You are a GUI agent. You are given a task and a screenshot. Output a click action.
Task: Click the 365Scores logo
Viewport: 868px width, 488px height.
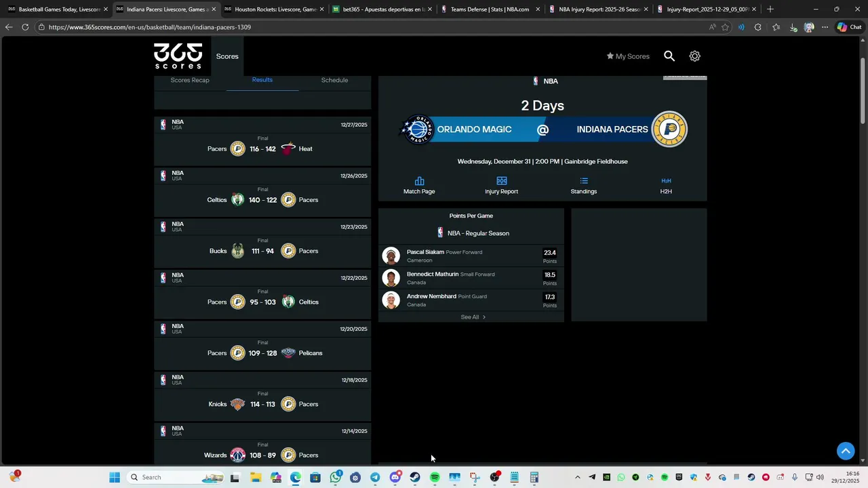[178, 56]
